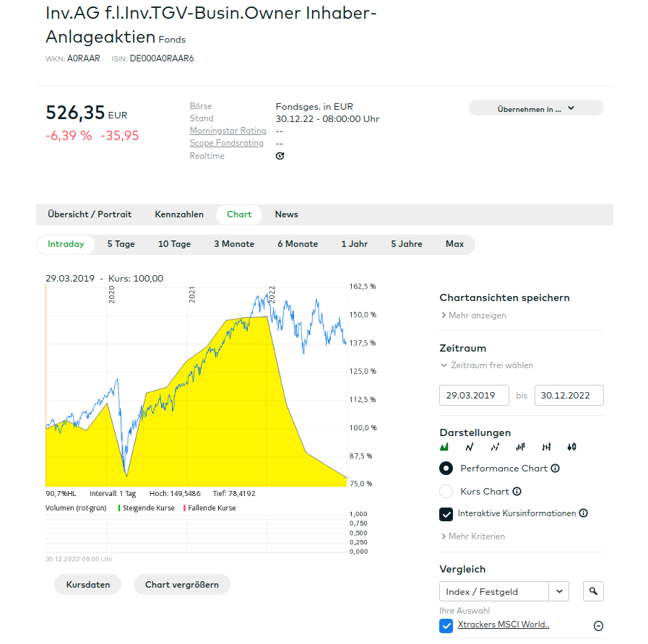Select the filled area chart style icon
Screen dimensions: 648x644
click(444, 447)
